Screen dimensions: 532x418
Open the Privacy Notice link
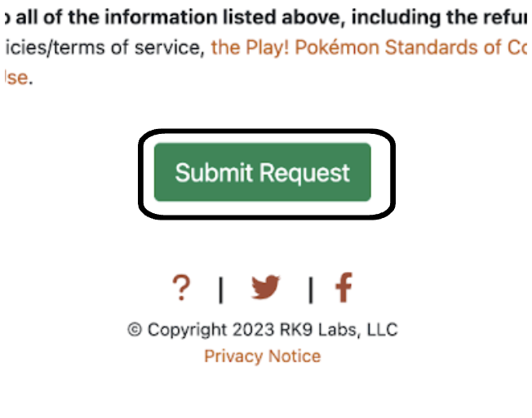click(262, 356)
